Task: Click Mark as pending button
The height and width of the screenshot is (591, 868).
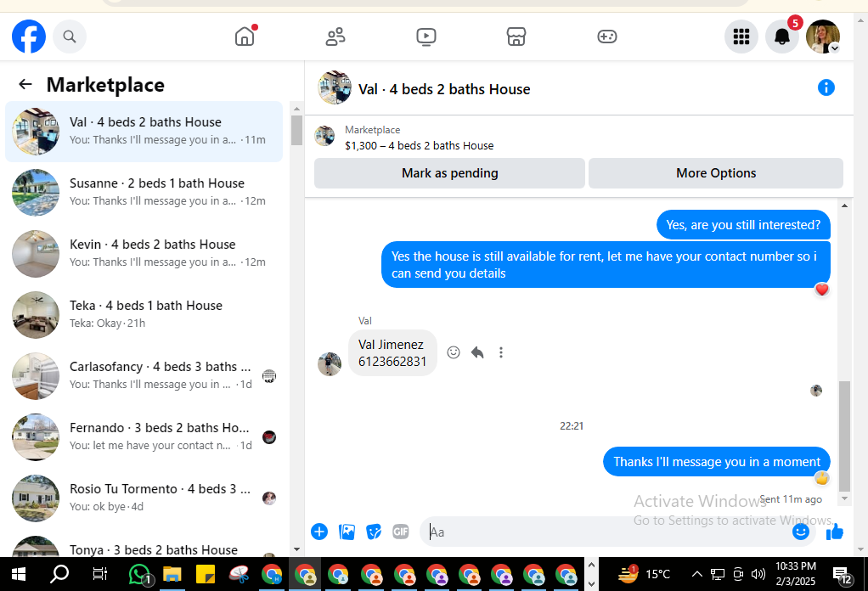Action: point(449,173)
